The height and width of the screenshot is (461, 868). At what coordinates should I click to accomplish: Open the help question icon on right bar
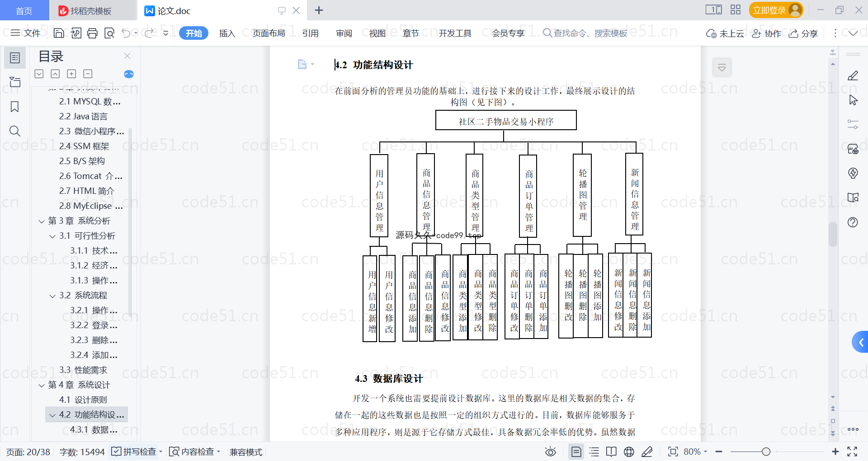[x=853, y=222]
